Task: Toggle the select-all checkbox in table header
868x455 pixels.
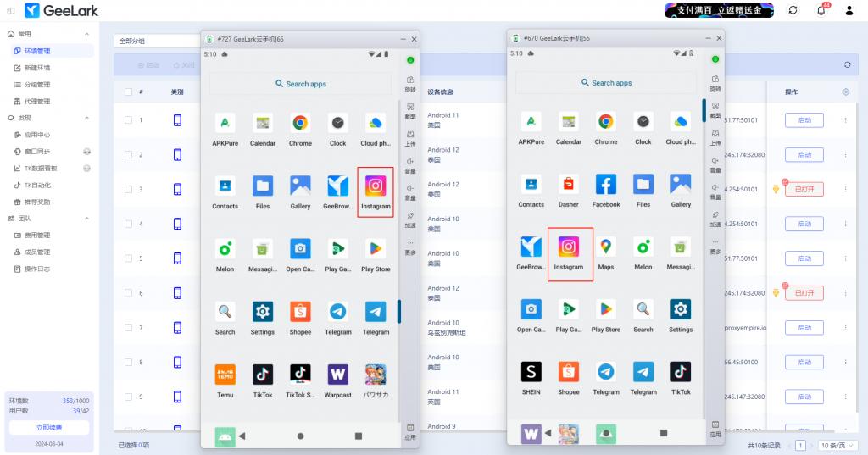Action: [128, 92]
